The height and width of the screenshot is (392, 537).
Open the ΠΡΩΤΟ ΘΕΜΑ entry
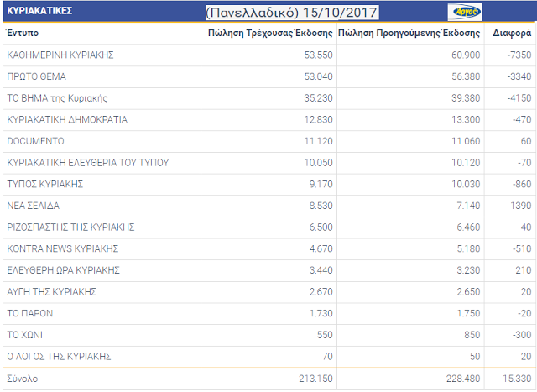click(x=39, y=77)
